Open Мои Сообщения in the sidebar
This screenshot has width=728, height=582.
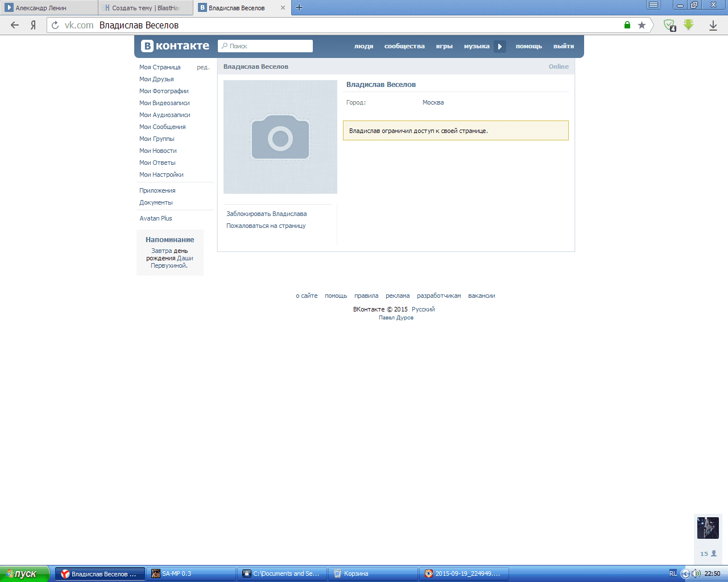162,127
